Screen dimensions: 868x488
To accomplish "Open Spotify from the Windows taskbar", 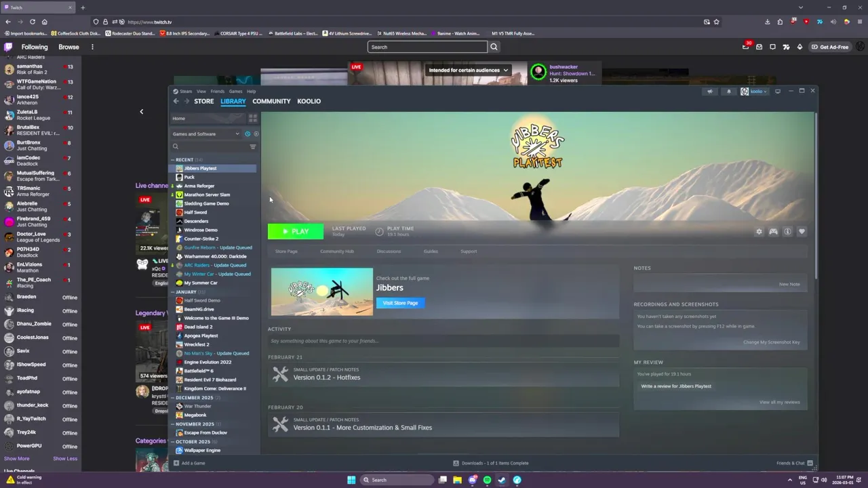I will [x=487, y=480].
